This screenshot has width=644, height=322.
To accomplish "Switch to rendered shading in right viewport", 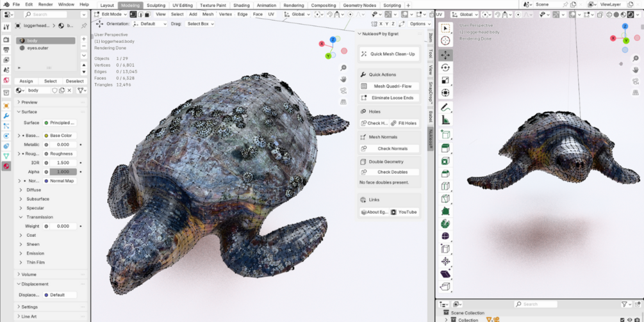I will tap(629, 14).
